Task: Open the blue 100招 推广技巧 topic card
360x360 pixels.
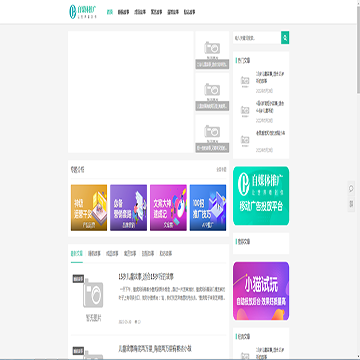Action: point(208,208)
